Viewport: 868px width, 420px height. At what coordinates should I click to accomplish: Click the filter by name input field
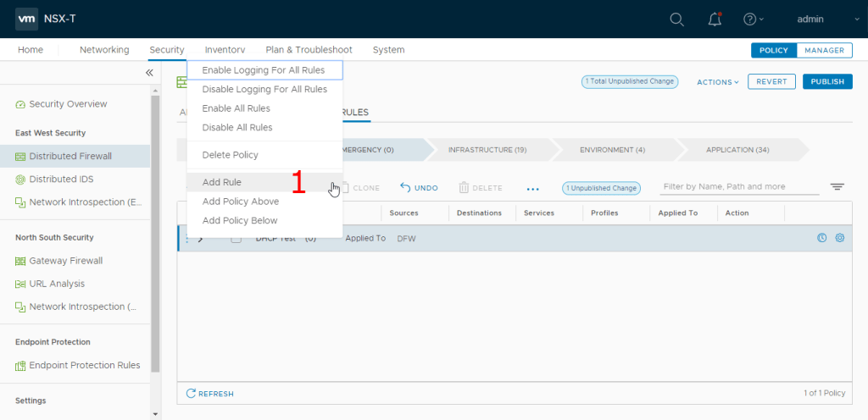(x=737, y=187)
